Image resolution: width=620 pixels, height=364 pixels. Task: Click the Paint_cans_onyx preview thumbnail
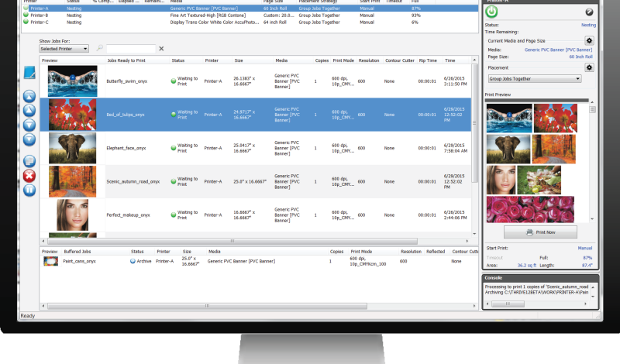pos(50,261)
